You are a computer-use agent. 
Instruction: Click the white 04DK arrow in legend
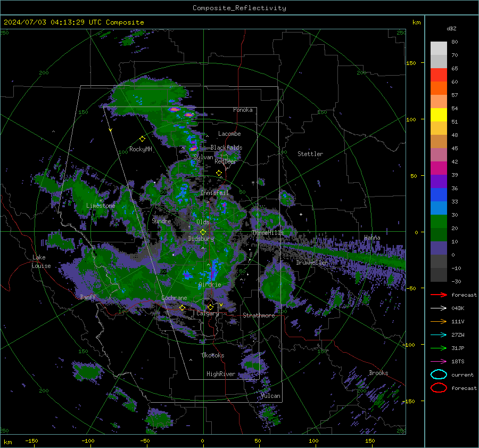point(439,308)
